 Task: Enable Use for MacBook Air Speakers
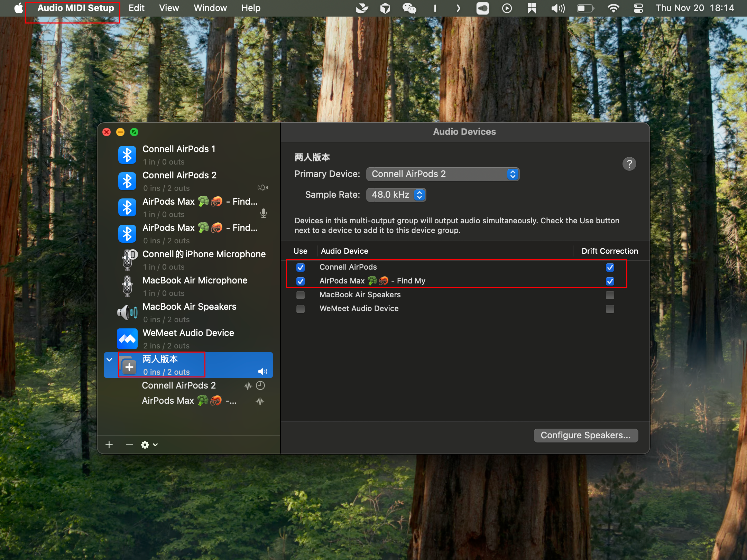(301, 295)
